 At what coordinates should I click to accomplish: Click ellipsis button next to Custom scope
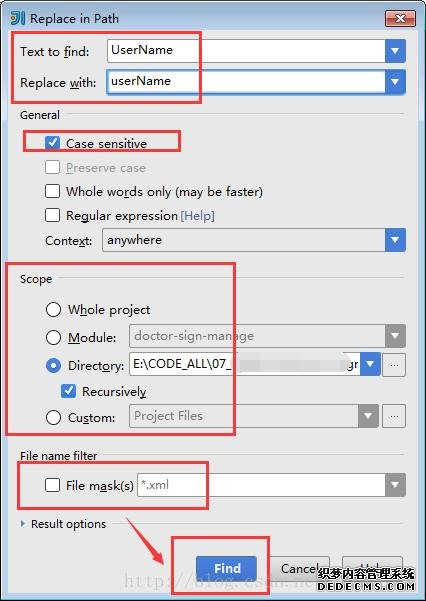pyautogui.click(x=394, y=416)
